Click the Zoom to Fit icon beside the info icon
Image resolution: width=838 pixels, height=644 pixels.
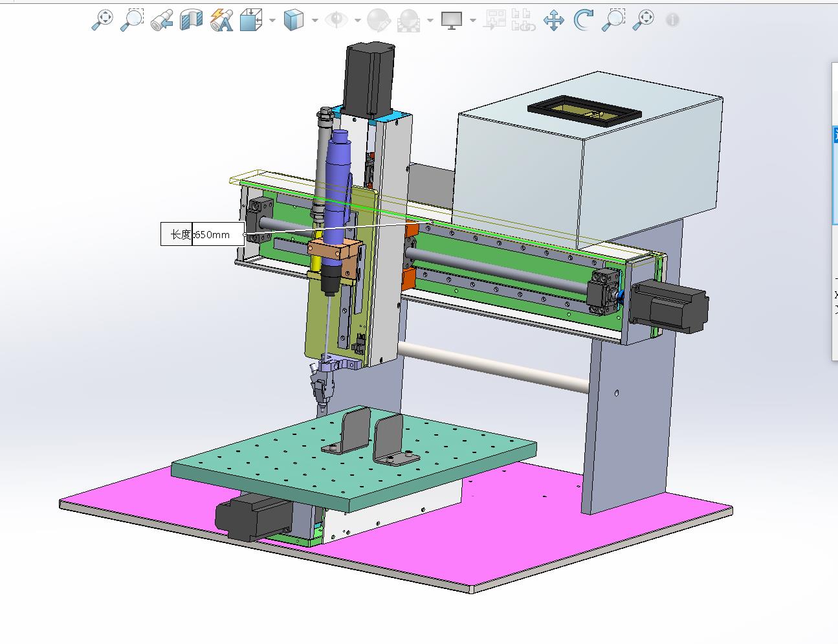643,20
